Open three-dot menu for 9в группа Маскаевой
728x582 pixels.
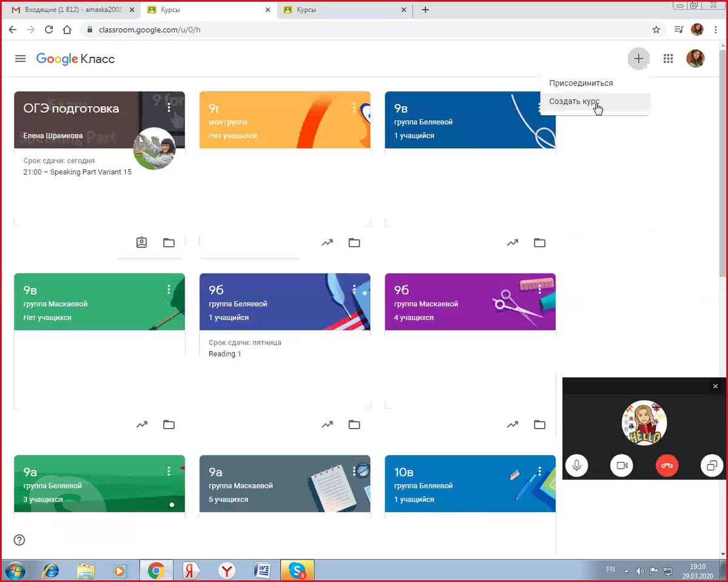pos(169,290)
